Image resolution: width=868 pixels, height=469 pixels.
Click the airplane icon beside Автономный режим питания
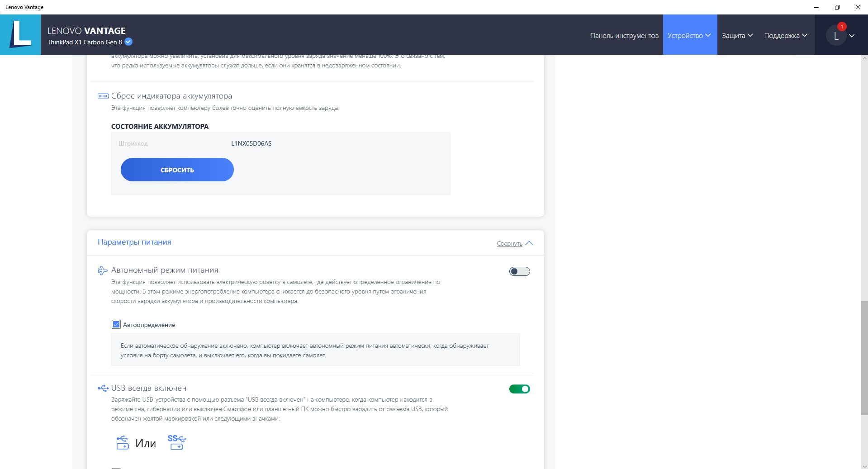[103, 270]
